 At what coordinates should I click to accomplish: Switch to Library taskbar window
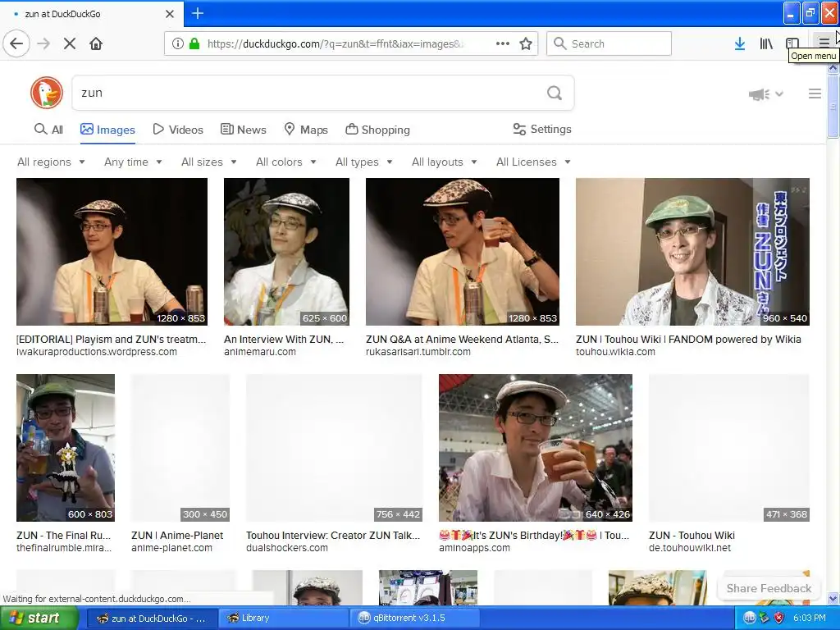click(x=284, y=618)
